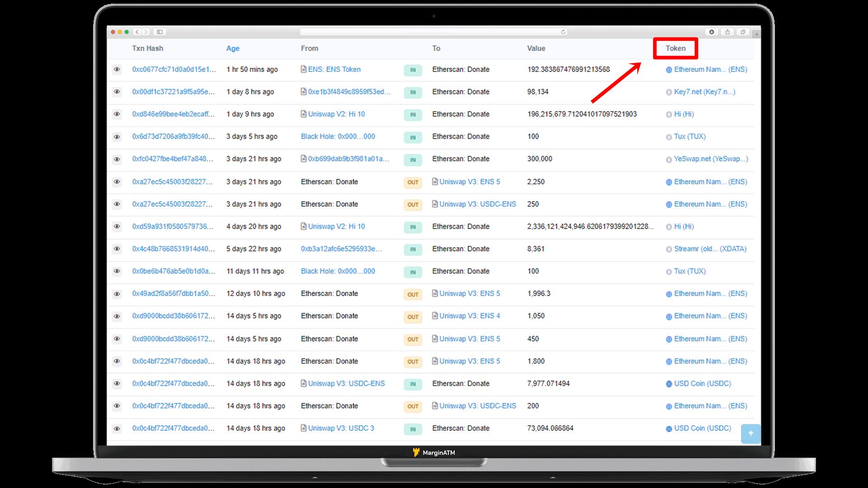
Task: Click contract icon beside ENS: ENS Token
Action: 303,69
